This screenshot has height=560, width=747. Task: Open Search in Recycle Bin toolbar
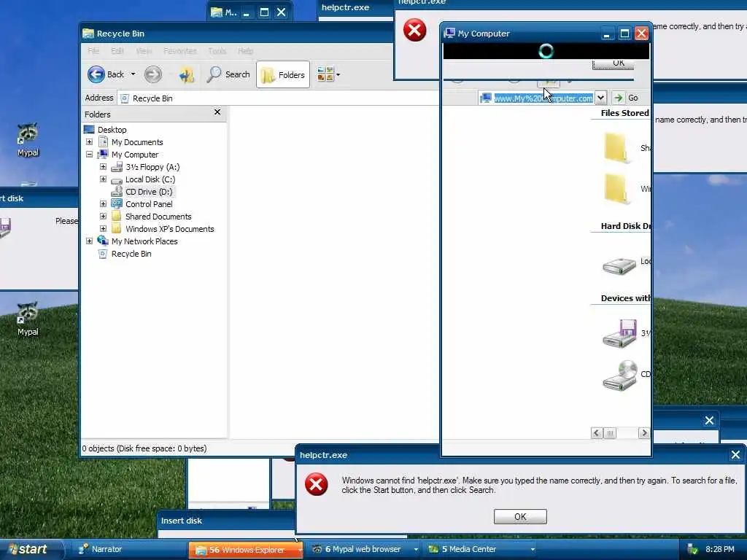(x=228, y=74)
